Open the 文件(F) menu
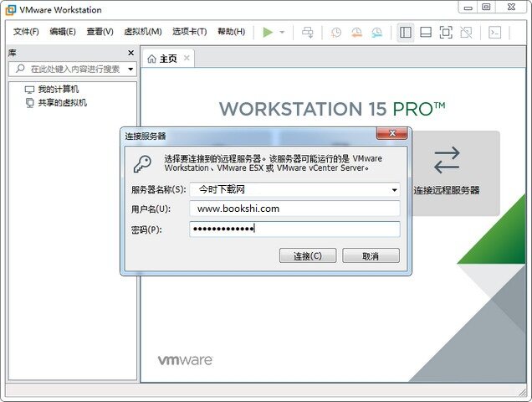Viewport: 532px width, 402px height. tap(26, 32)
